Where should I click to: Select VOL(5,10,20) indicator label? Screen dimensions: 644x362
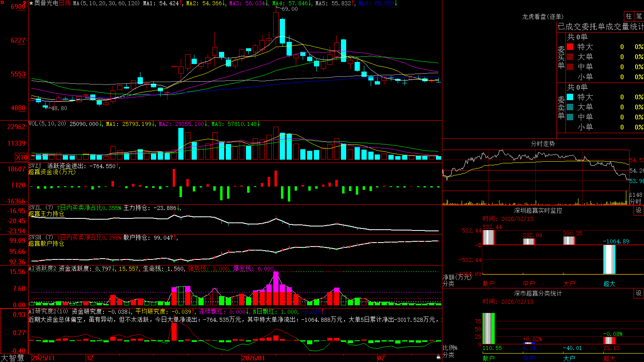coord(47,124)
